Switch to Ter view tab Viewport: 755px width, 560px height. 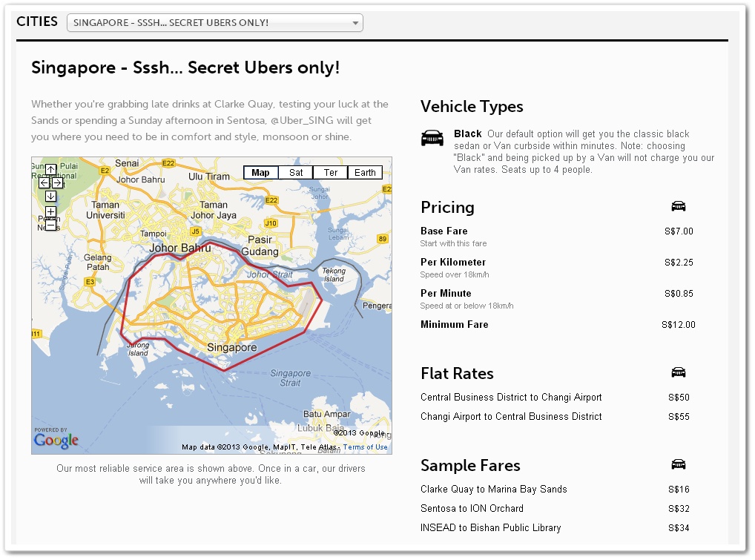click(x=330, y=172)
